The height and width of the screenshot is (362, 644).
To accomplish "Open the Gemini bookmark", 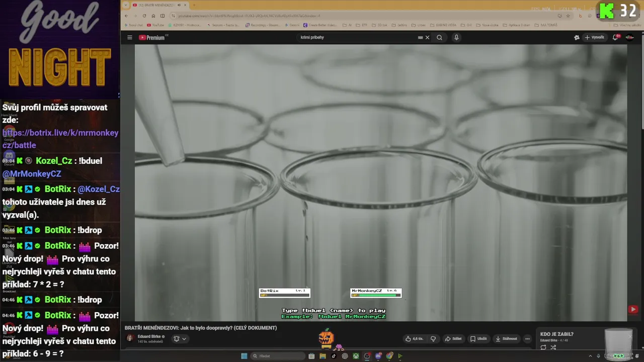I will pos(292,25).
